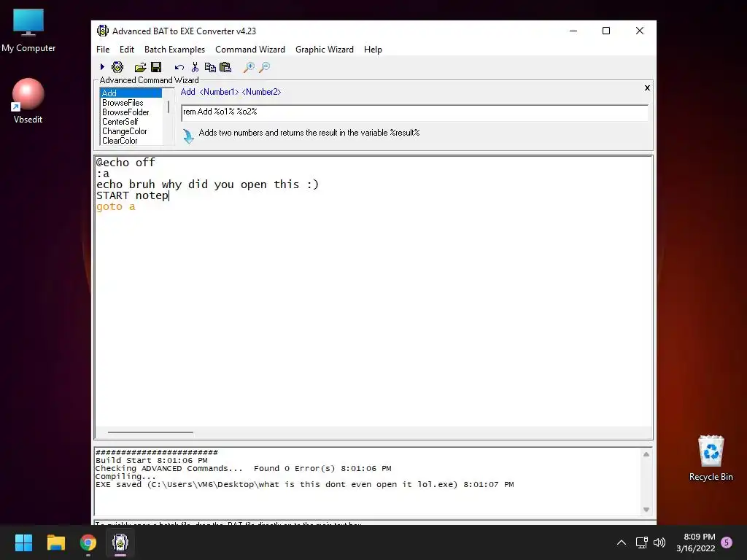The height and width of the screenshot is (560, 747).
Task: Maximize the BAT to EXE Converter window
Action: tap(606, 31)
